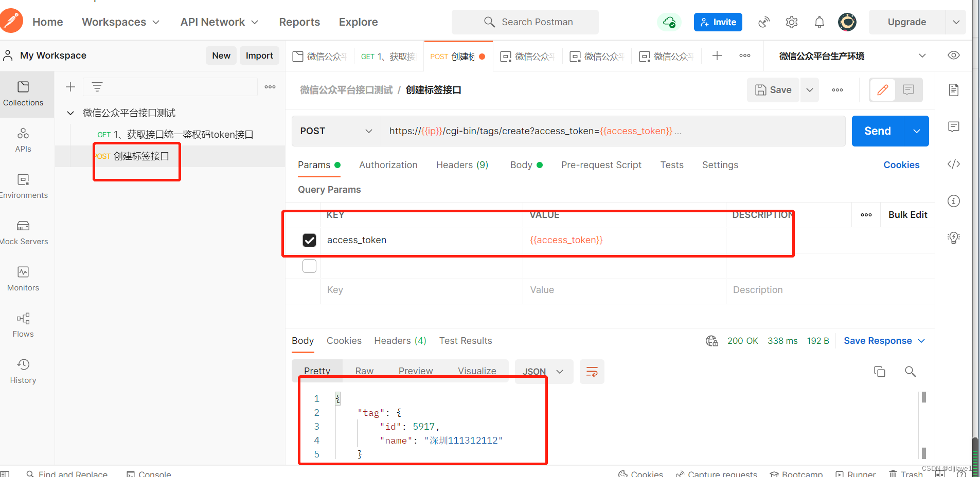Click the New button
Viewport: 980px width, 477px height.
point(221,56)
